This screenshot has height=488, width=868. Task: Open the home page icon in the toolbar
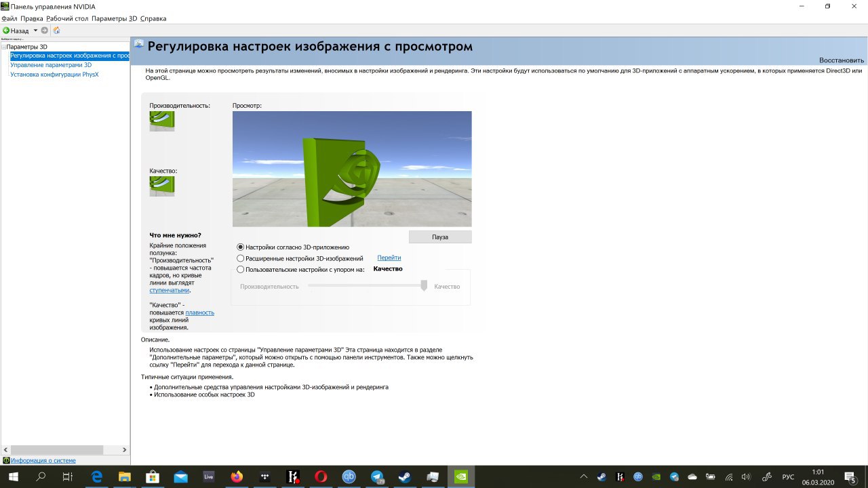57,30
